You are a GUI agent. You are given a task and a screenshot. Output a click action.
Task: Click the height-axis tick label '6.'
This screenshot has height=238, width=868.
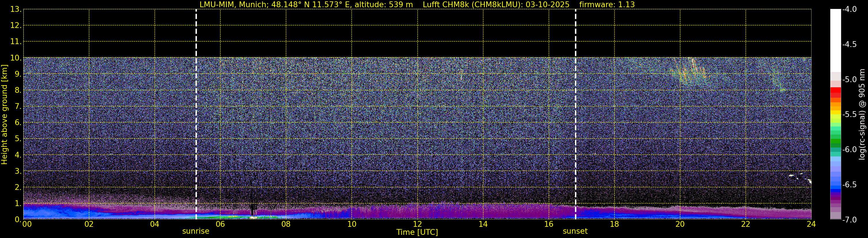click(18, 123)
